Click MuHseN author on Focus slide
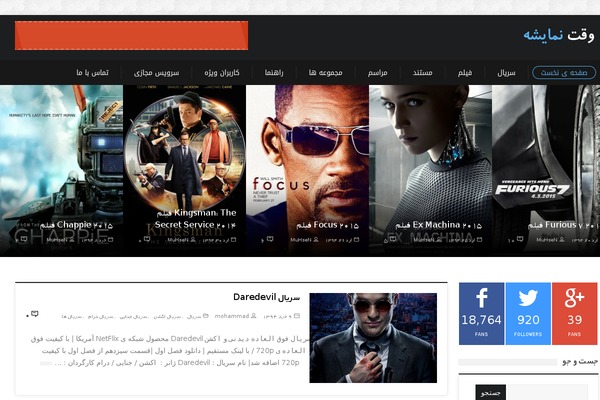Image resolution: width=600 pixels, height=400 pixels. (x=300, y=240)
